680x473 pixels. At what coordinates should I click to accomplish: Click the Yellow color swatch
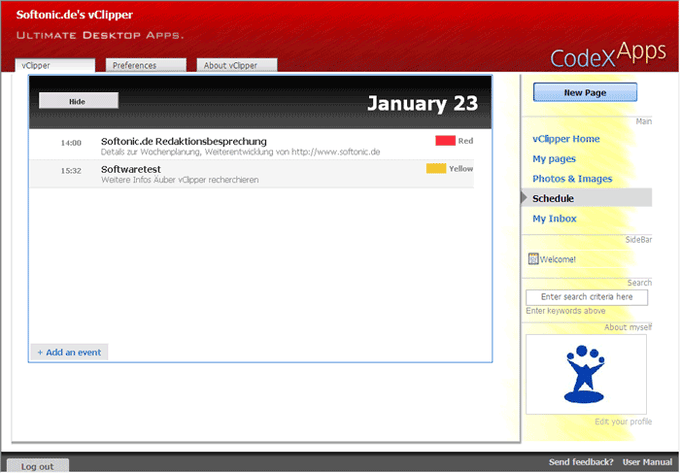[436, 169]
